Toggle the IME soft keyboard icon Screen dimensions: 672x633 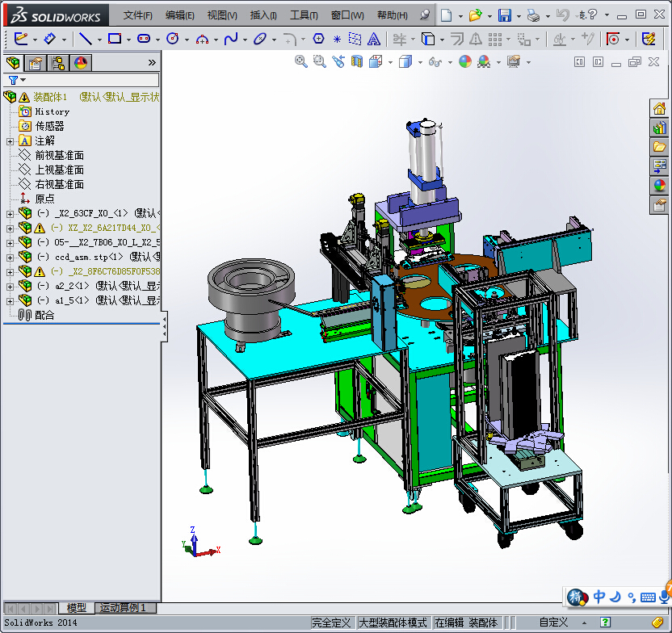coord(648,597)
